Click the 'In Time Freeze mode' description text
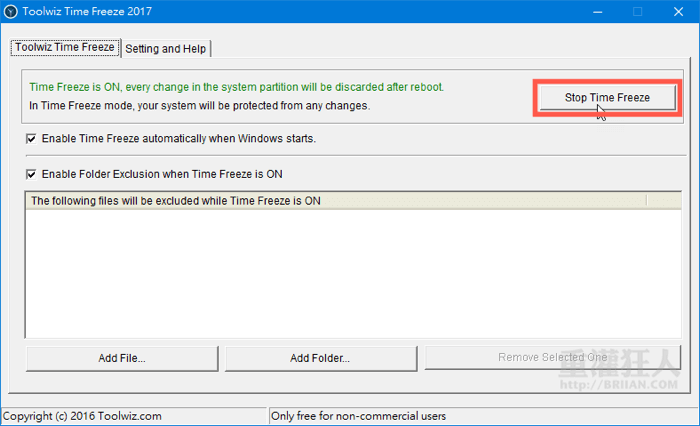 (200, 105)
